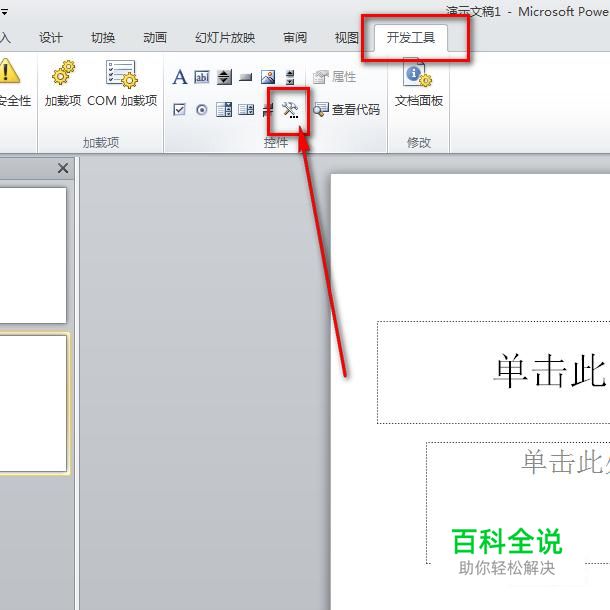Insert an Image control
The width and height of the screenshot is (610, 610).
click(268, 77)
